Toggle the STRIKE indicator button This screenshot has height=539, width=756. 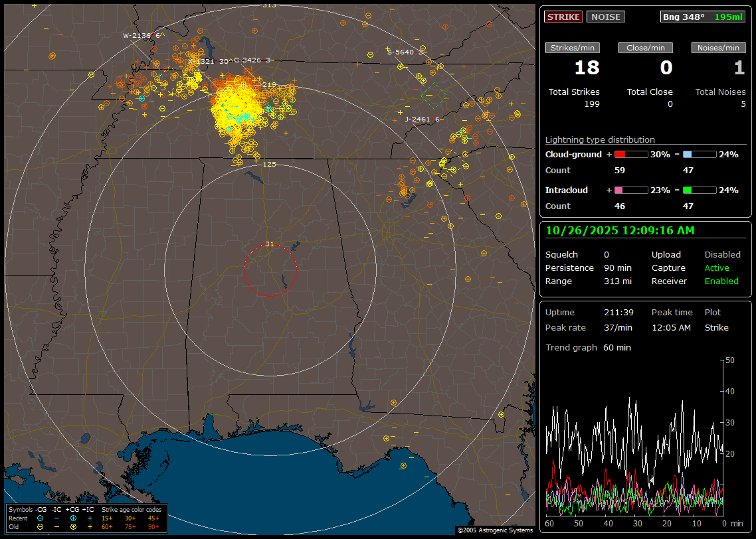(x=563, y=17)
